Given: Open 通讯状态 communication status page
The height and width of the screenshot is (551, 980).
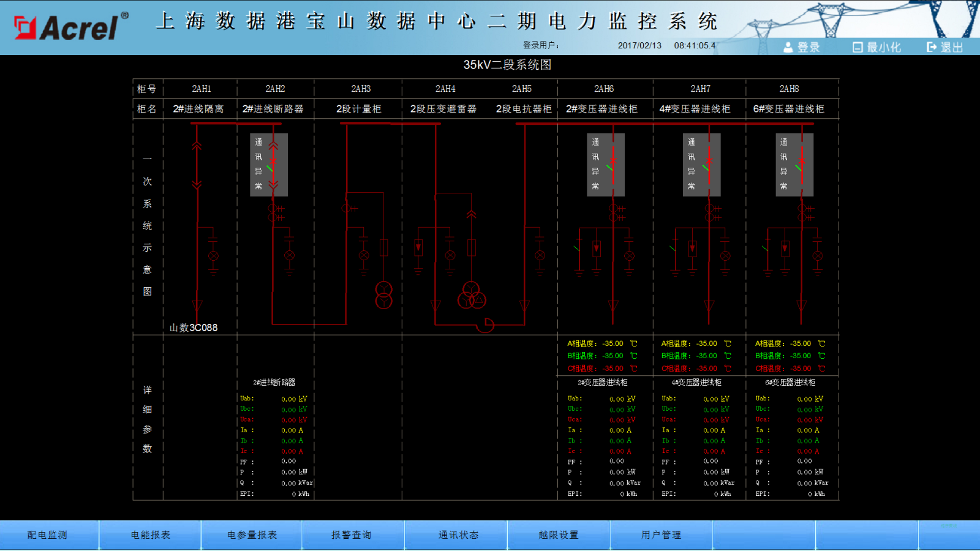Looking at the screenshot, I should 458,535.
